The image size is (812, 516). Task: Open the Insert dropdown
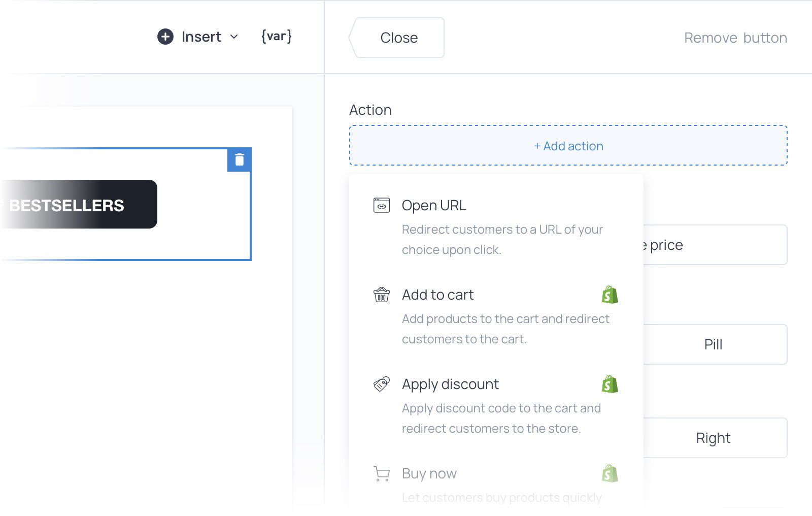click(201, 37)
